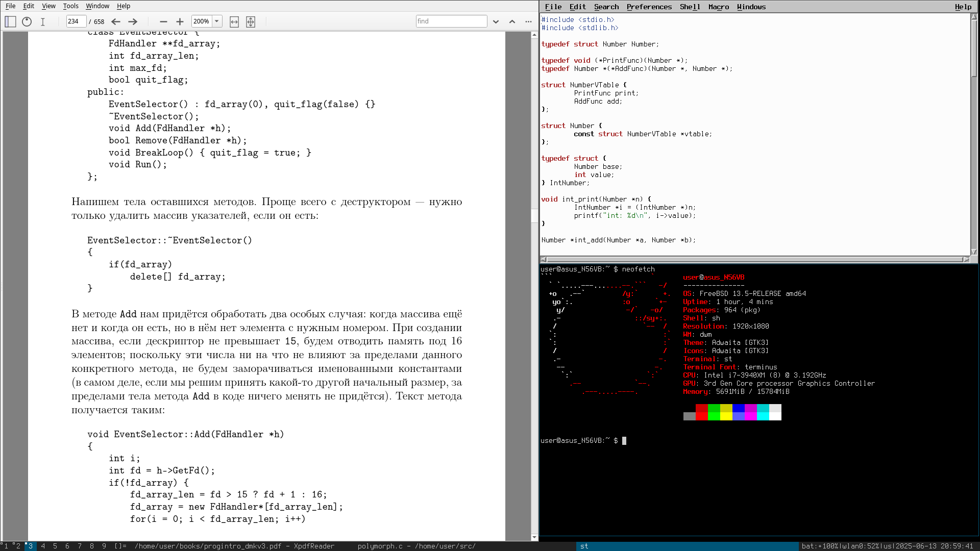Click the page number input field

click(x=76, y=21)
